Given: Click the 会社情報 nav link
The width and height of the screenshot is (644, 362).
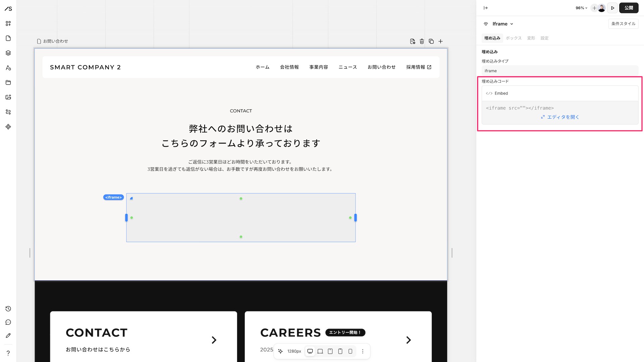Looking at the screenshot, I should point(289,67).
